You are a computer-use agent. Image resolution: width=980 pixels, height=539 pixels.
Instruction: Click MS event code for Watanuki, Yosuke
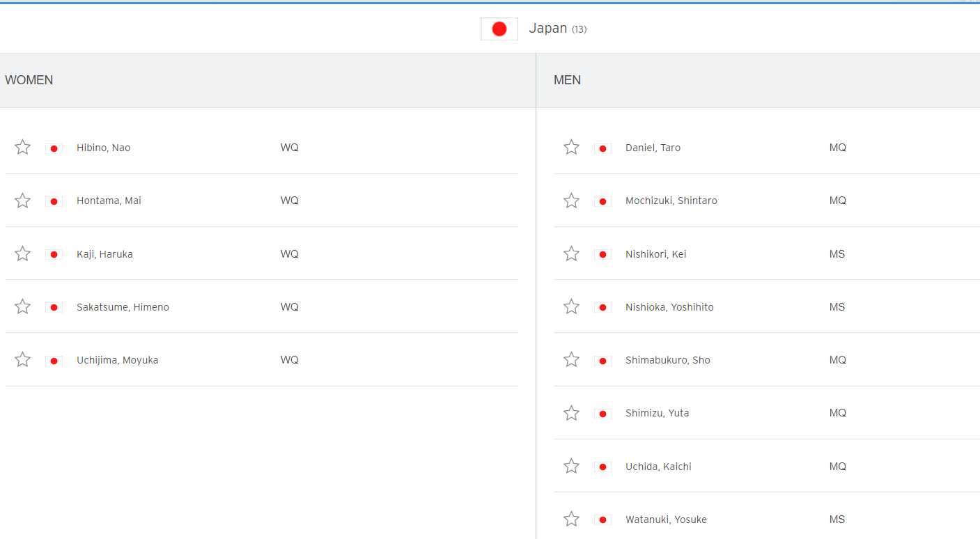tap(837, 520)
